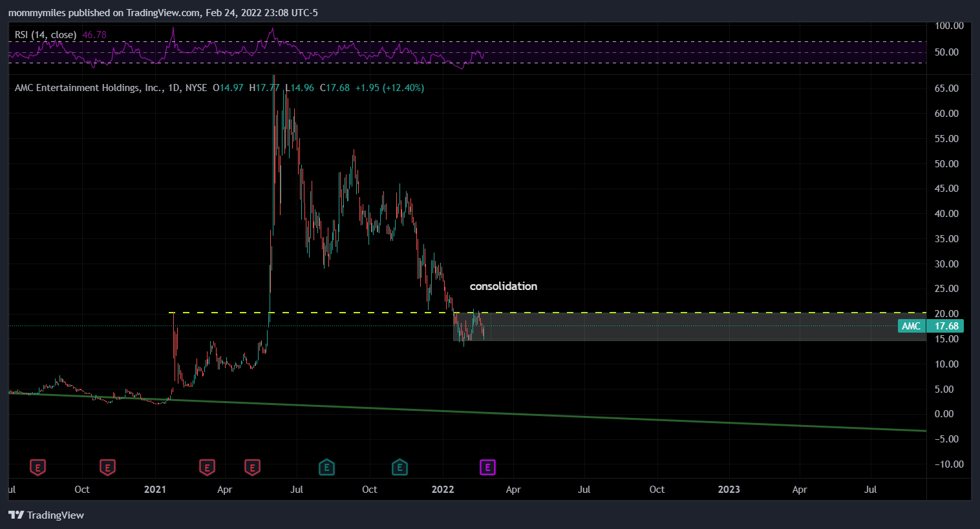Click the AMC Entertainment Holdings, Inc. title
The width and height of the screenshot is (980, 529).
(x=89, y=88)
